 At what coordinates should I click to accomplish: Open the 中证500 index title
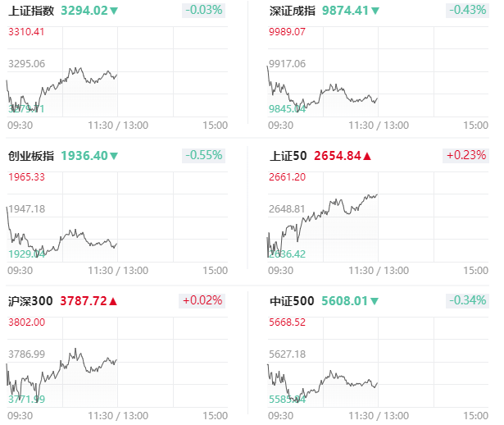292,301
